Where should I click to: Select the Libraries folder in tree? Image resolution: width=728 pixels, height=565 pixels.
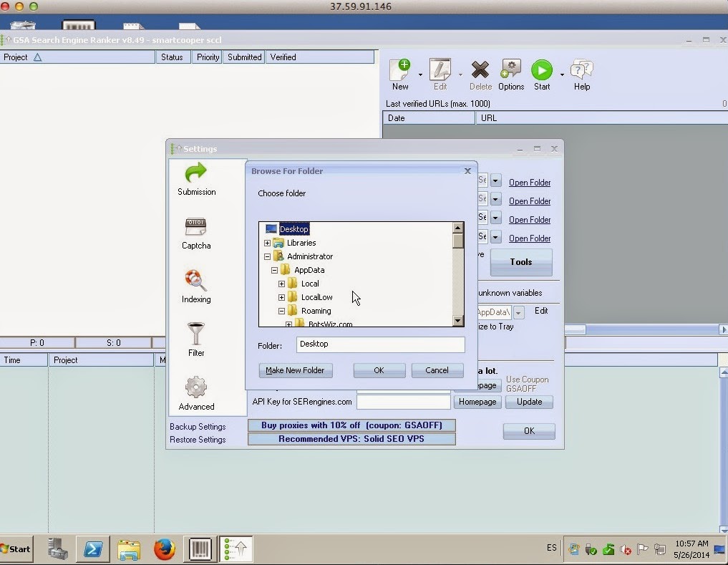click(301, 243)
